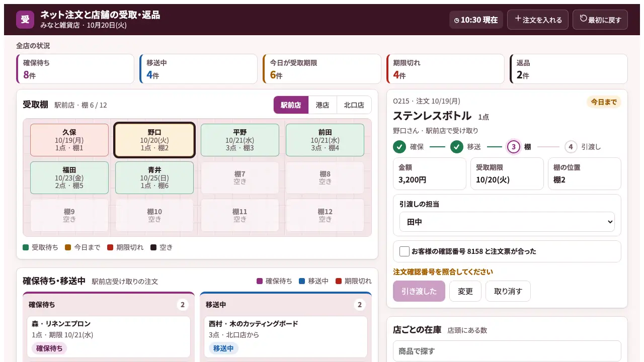This screenshot has width=644, height=362.
Task: Open the 確保待ち 8件 status card
Action: click(75, 69)
